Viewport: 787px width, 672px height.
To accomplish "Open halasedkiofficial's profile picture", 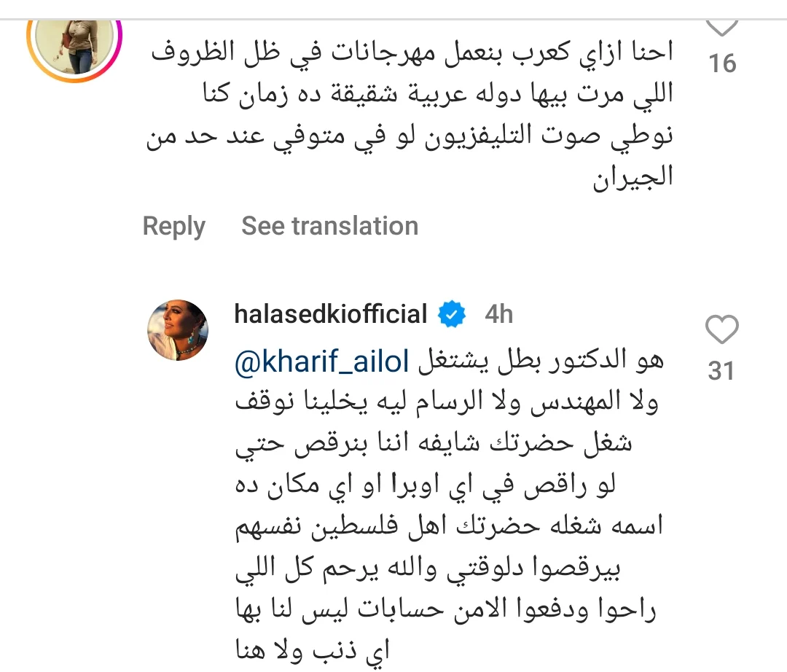I will pos(179,329).
